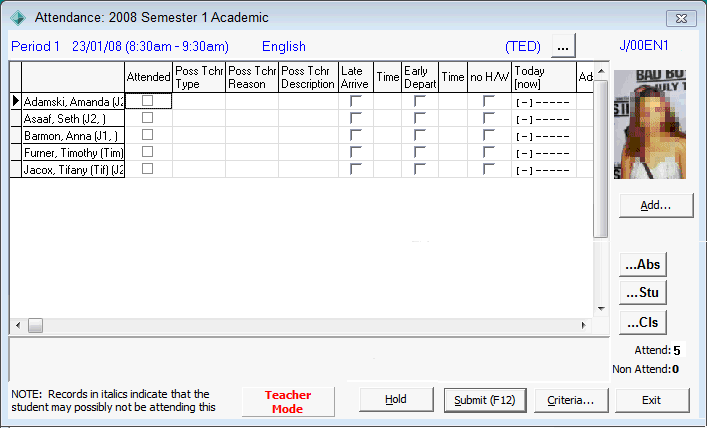Click the Poss Tchr Description column header
Image resolution: width=707 pixels, height=428 pixels.
click(308, 77)
